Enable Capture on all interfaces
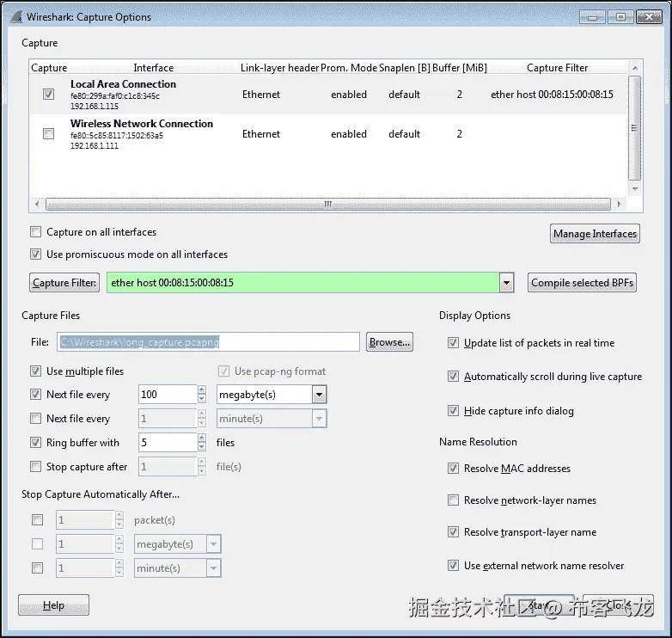The image size is (672, 638). click(35, 232)
